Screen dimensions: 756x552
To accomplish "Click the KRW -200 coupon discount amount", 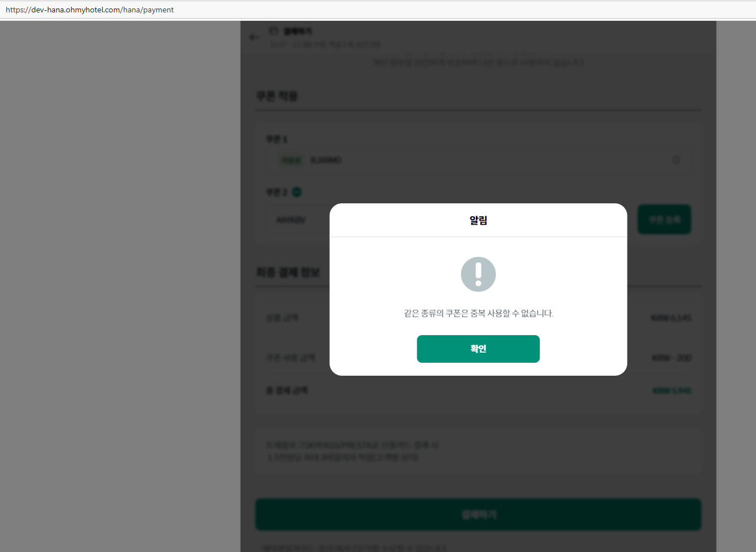I will [671, 358].
